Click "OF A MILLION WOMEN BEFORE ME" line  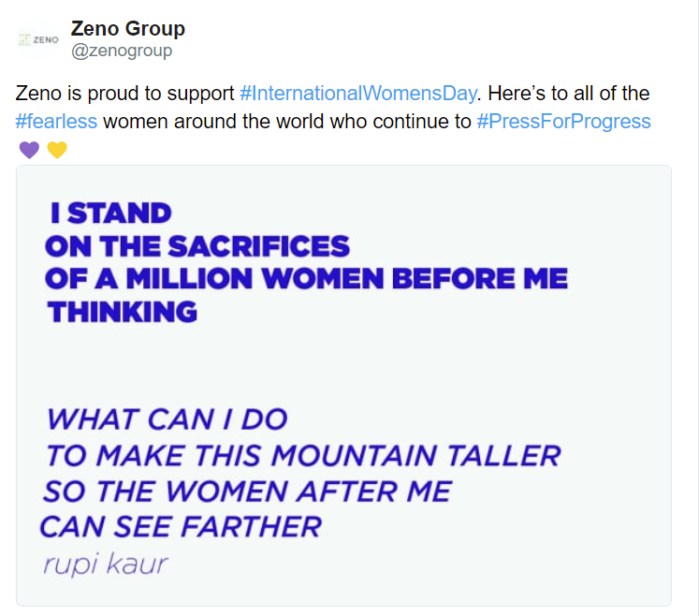coord(306,278)
